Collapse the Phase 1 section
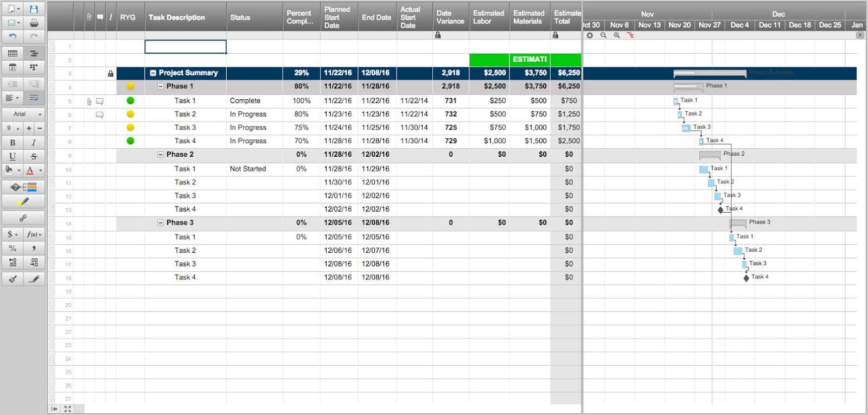The image size is (868, 415). pos(161,86)
